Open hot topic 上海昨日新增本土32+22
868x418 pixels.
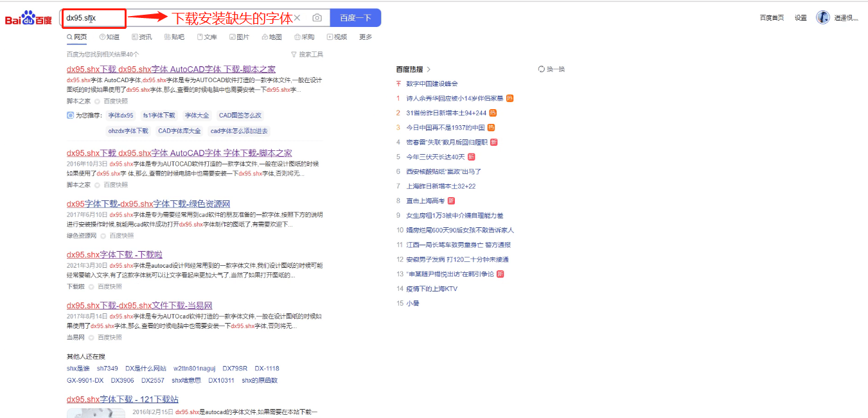441,186
